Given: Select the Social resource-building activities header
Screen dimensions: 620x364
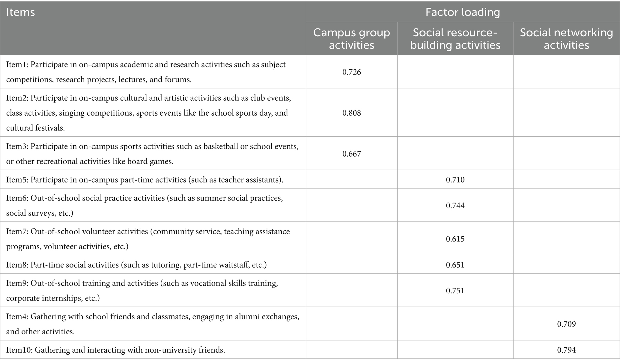Looking at the screenshot, I should pos(455,39).
